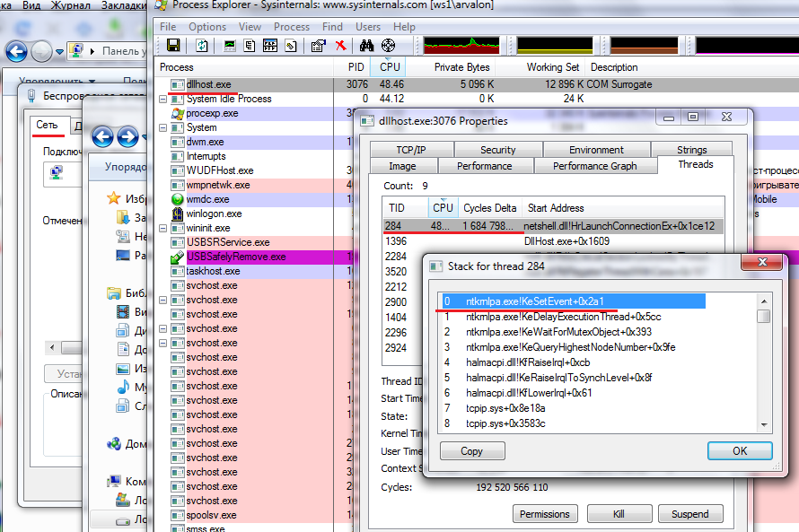
Task: Click the Copy button in the stack dialog
Action: click(472, 451)
